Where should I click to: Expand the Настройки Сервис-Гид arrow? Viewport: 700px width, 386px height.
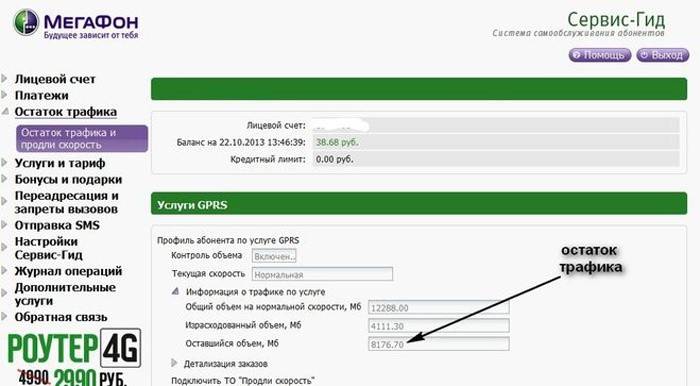point(4,247)
